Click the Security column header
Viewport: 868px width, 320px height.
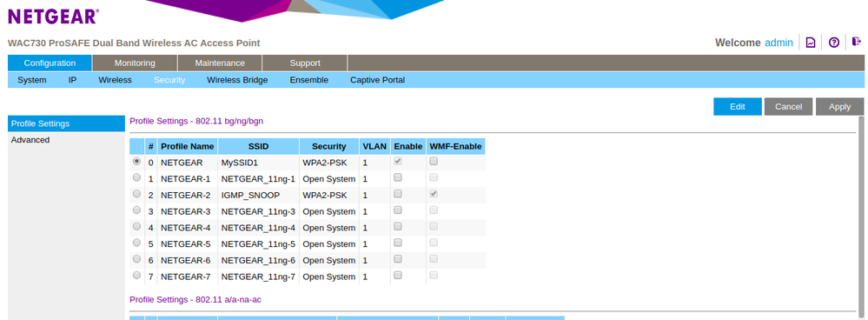pos(328,146)
